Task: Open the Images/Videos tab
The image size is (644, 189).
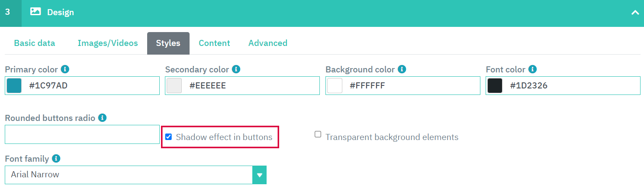Action: [108, 43]
